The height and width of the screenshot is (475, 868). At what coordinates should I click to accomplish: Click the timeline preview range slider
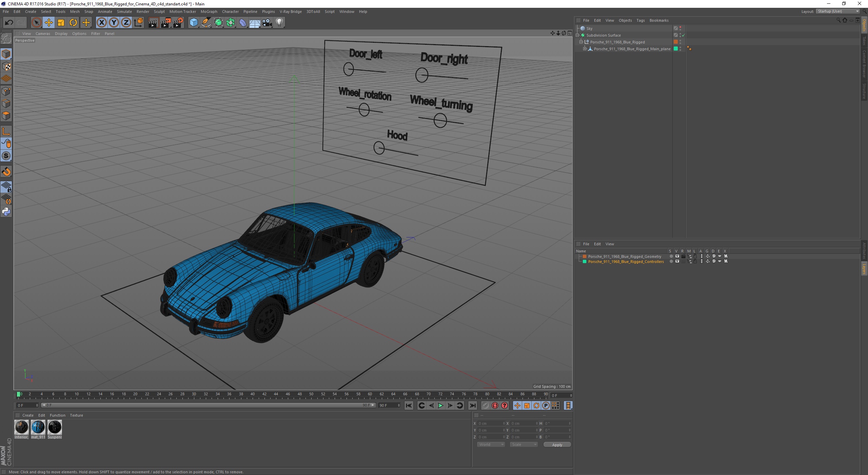(208, 405)
